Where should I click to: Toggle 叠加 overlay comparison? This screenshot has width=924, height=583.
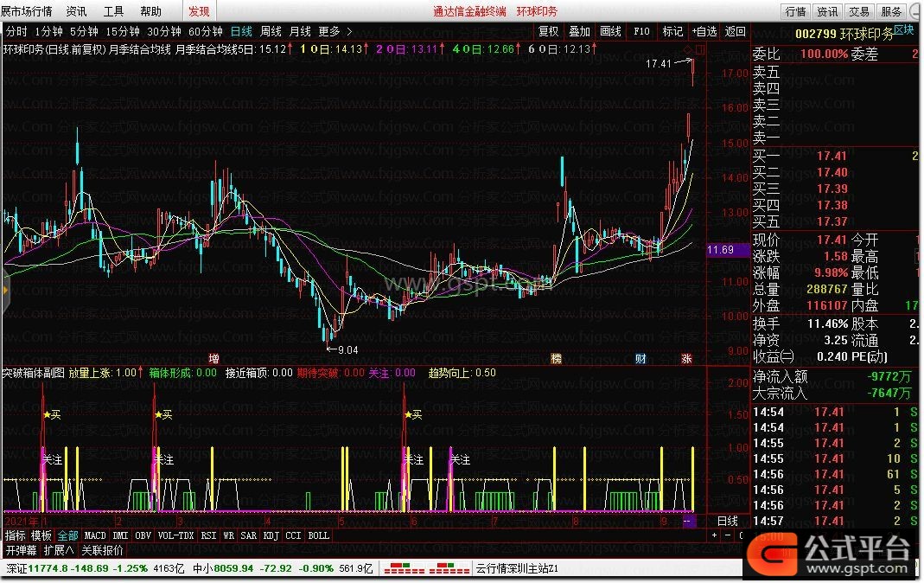click(x=579, y=31)
